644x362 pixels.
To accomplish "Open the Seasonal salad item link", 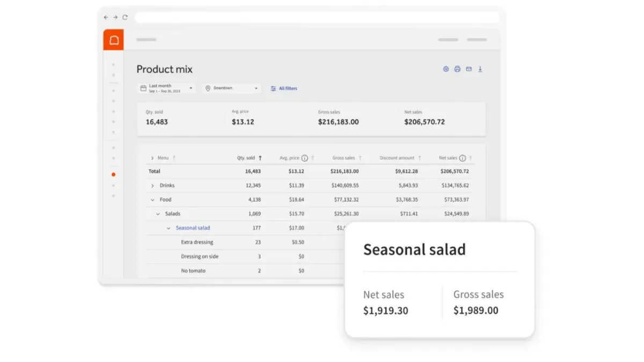I will coord(193,228).
